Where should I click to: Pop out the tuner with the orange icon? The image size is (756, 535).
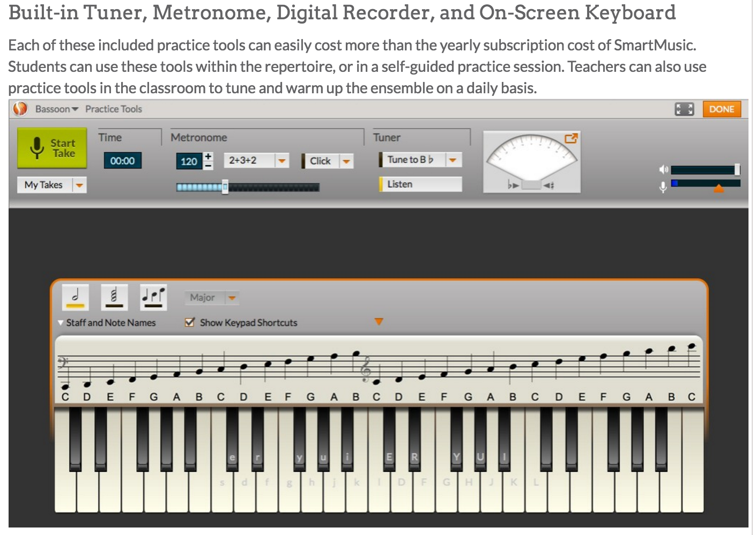(x=571, y=138)
